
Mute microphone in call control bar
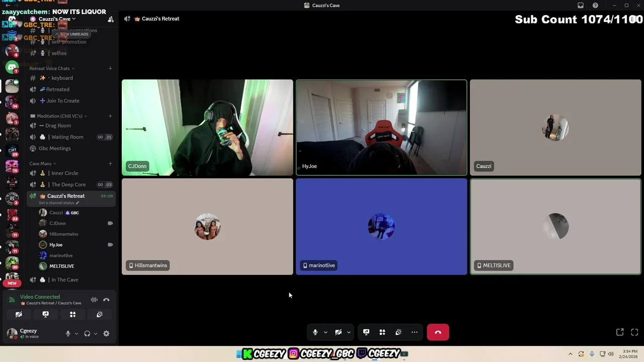[x=315, y=332]
